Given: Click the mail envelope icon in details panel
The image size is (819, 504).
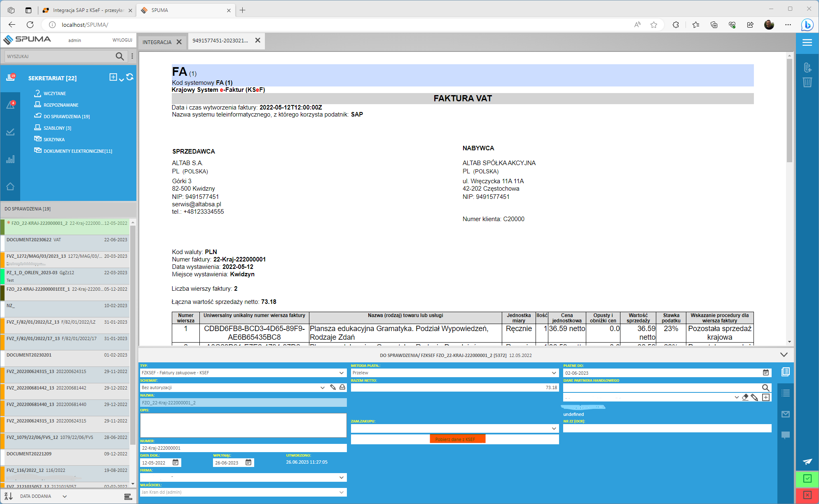Looking at the screenshot, I should [785, 414].
